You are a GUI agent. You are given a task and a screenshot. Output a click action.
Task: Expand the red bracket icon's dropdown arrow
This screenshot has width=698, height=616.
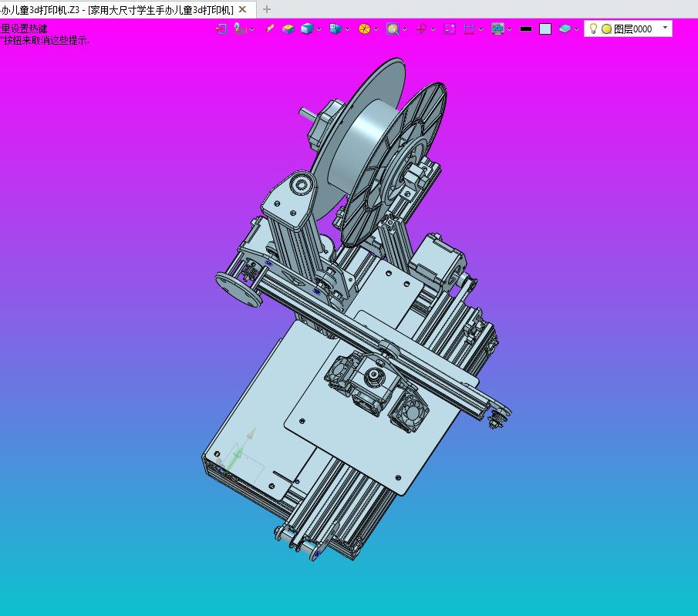click(x=481, y=29)
